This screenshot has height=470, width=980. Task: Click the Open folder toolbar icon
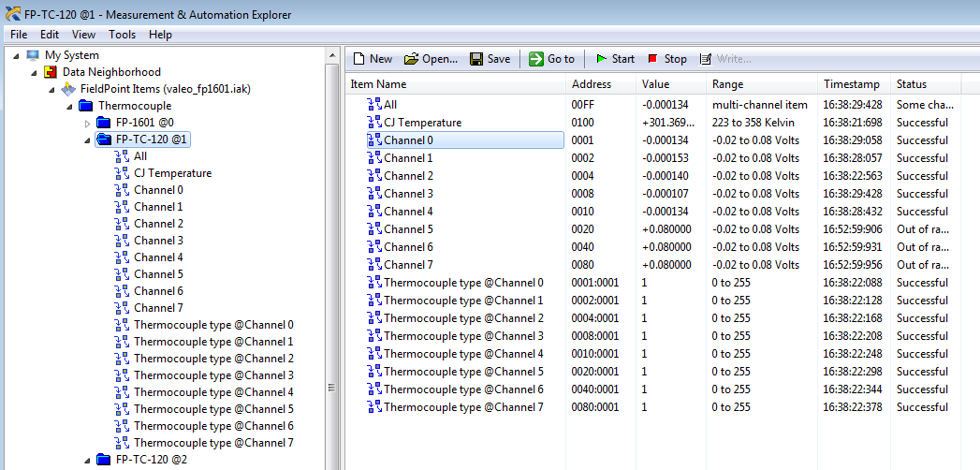tap(411, 59)
